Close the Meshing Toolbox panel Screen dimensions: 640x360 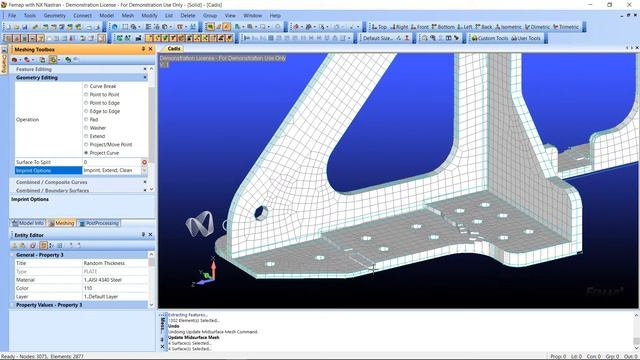pos(150,49)
